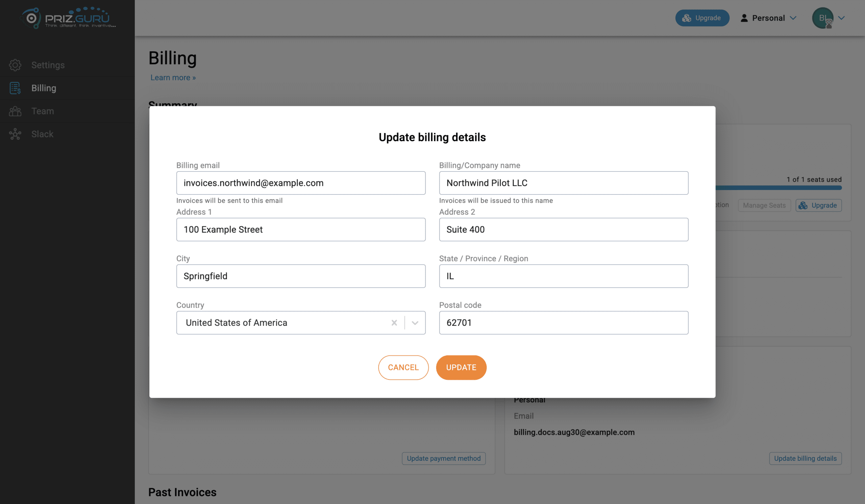Image resolution: width=865 pixels, height=504 pixels.
Task: Follow the Learn more link
Action: tap(173, 78)
